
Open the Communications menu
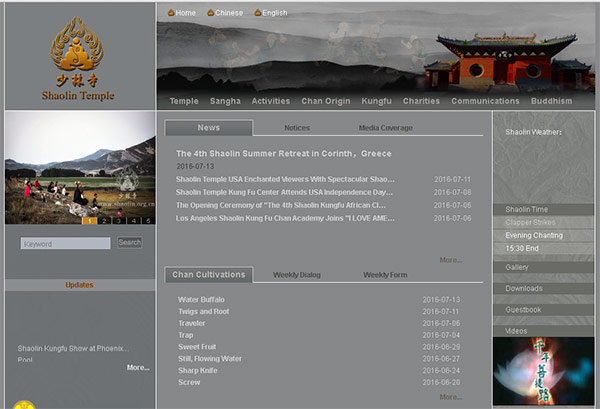pos(485,101)
